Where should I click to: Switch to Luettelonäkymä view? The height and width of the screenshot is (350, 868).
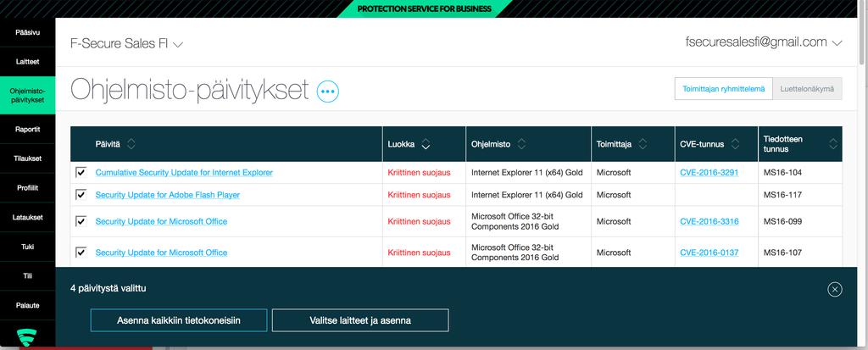pyautogui.click(x=807, y=89)
